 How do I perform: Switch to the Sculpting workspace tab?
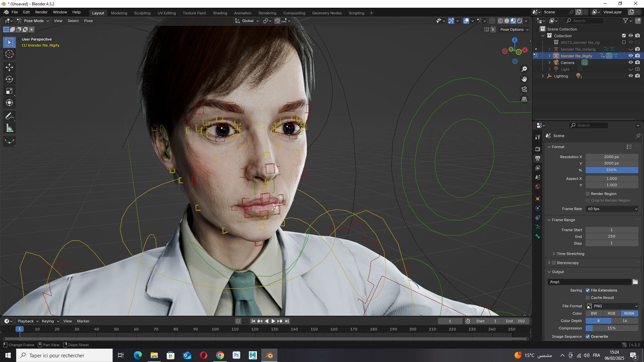click(x=142, y=13)
